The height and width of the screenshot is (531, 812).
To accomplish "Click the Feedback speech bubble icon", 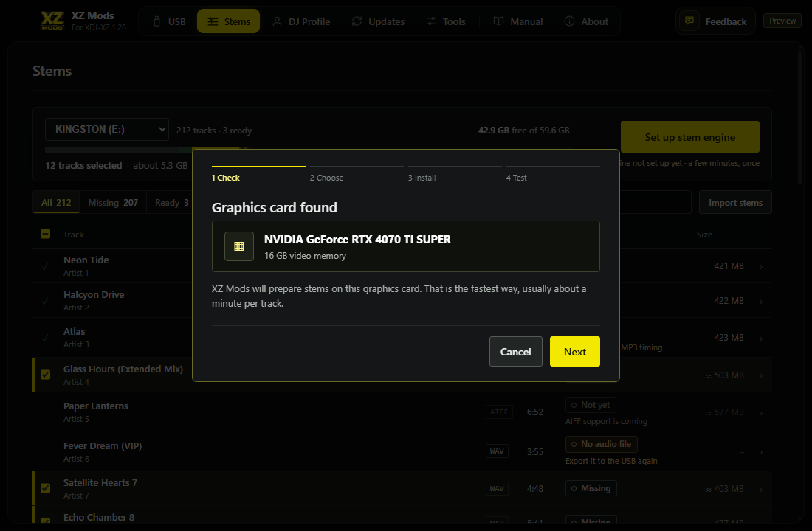I will click(689, 21).
